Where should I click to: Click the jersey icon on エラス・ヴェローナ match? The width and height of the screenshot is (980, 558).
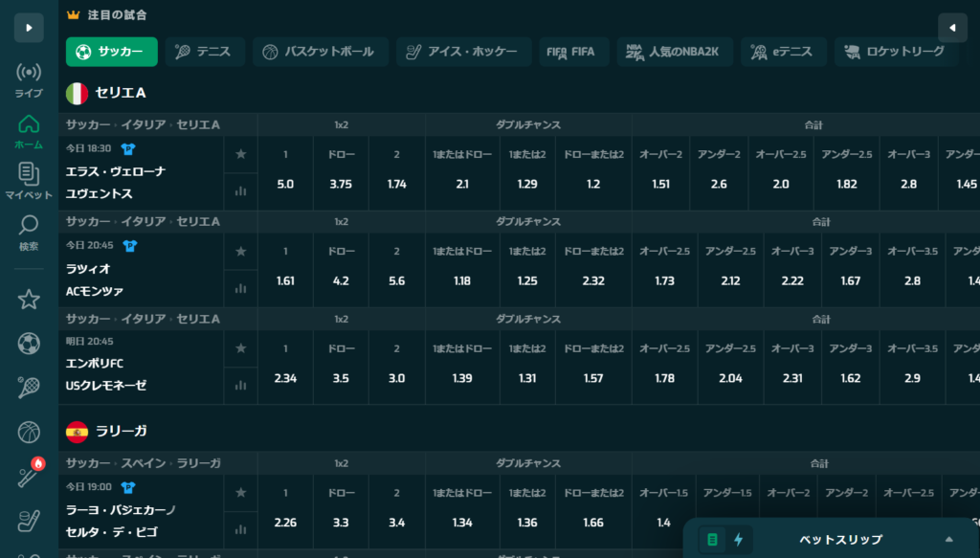pos(128,149)
